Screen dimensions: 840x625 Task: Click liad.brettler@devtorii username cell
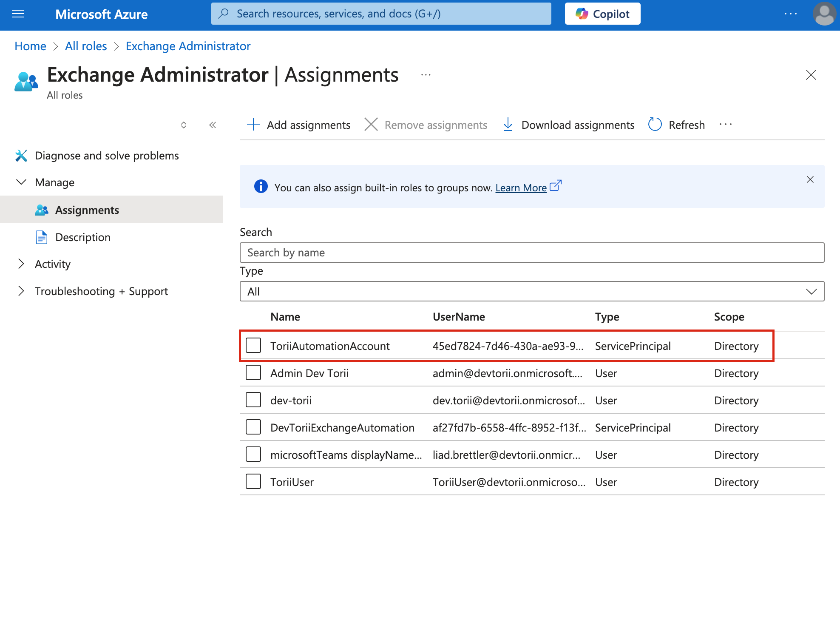point(506,455)
